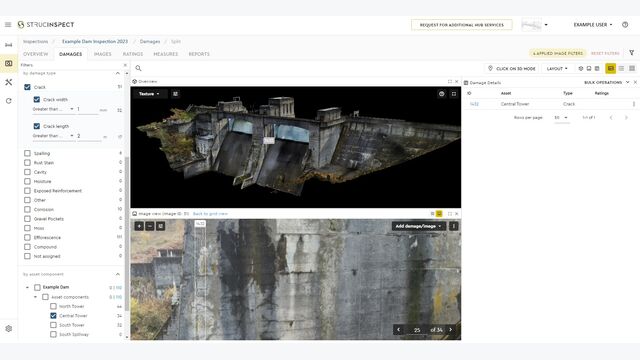Open rows per page dropdown
The height and width of the screenshot is (360, 640).
[x=561, y=118]
